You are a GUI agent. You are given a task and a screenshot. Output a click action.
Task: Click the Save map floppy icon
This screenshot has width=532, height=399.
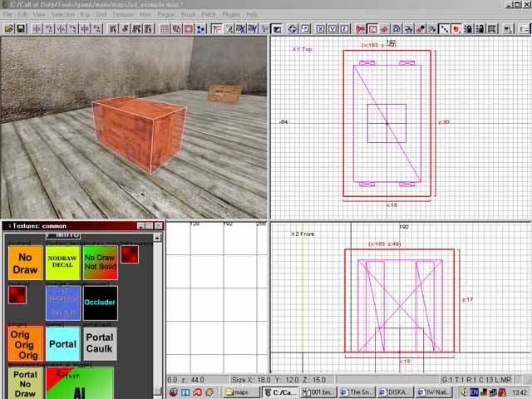(x=21, y=28)
